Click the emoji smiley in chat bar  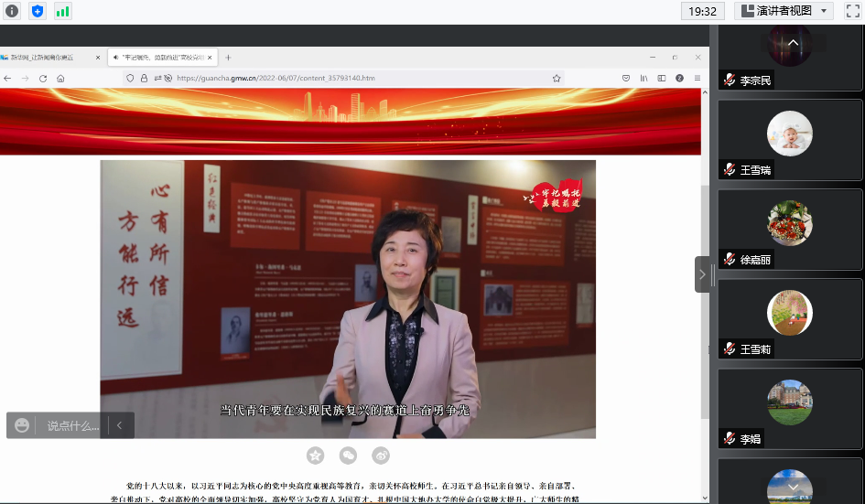(x=22, y=425)
